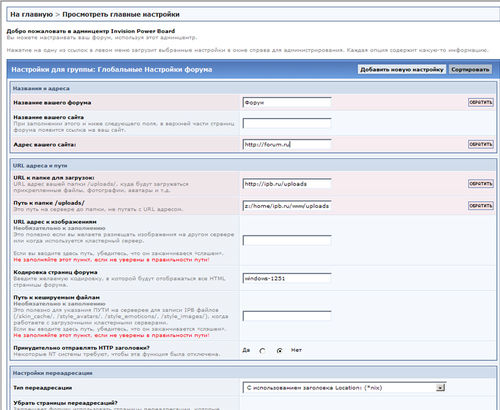The height and width of the screenshot is (410, 500).
Task: Click the 'Добавить новую настройку' button
Action: [402, 69]
